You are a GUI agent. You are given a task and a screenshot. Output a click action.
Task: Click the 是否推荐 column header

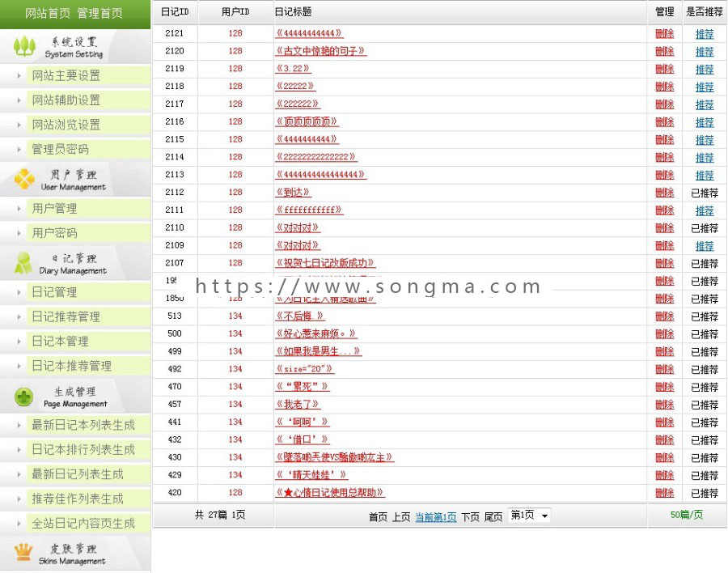[705, 12]
